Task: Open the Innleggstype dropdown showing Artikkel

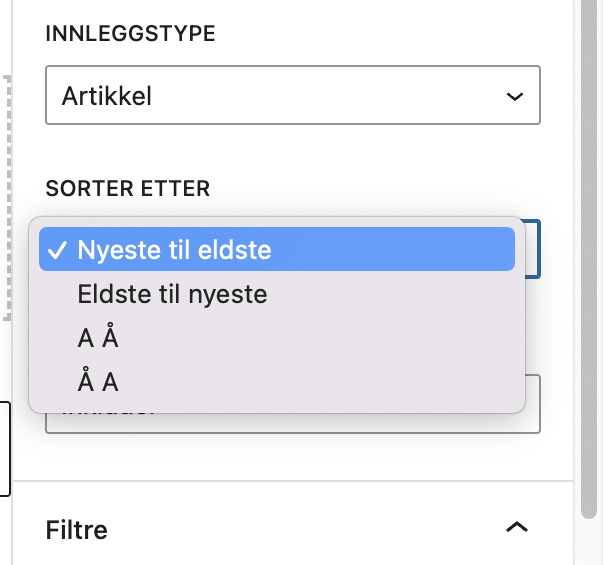Action: pyautogui.click(x=292, y=96)
